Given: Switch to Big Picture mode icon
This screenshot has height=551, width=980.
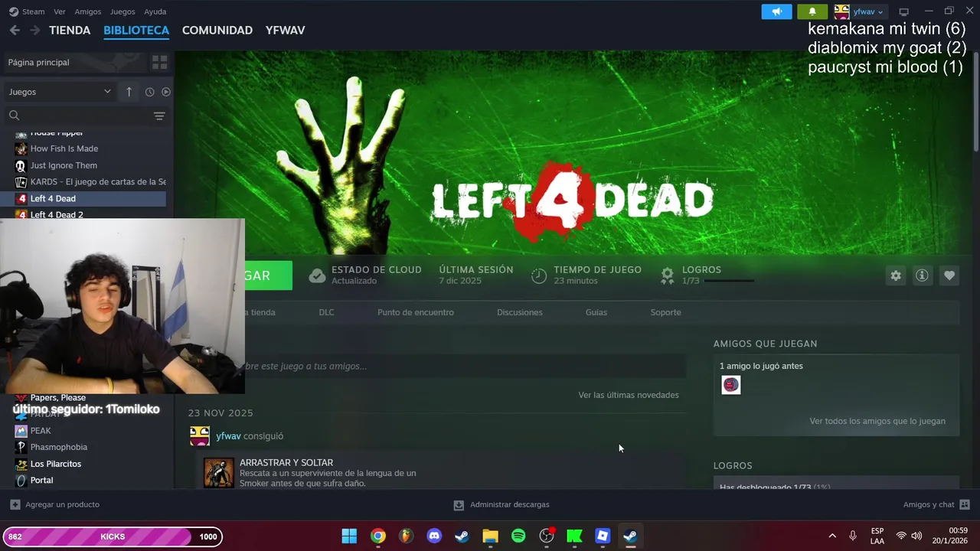Looking at the screenshot, I should tap(903, 11).
